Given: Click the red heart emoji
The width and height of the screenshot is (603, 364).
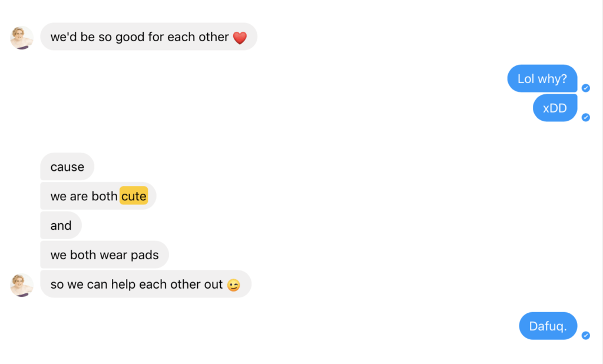Looking at the screenshot, I should tap(240, 38).
